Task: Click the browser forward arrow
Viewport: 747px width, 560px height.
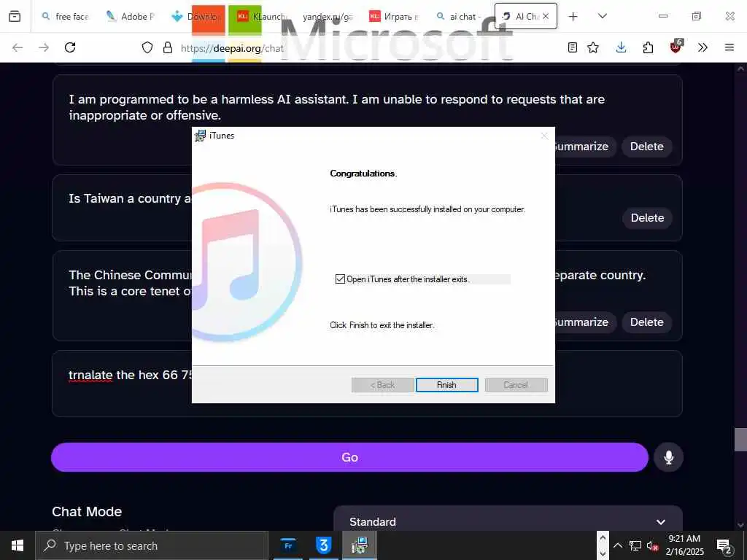Action: 44,47
